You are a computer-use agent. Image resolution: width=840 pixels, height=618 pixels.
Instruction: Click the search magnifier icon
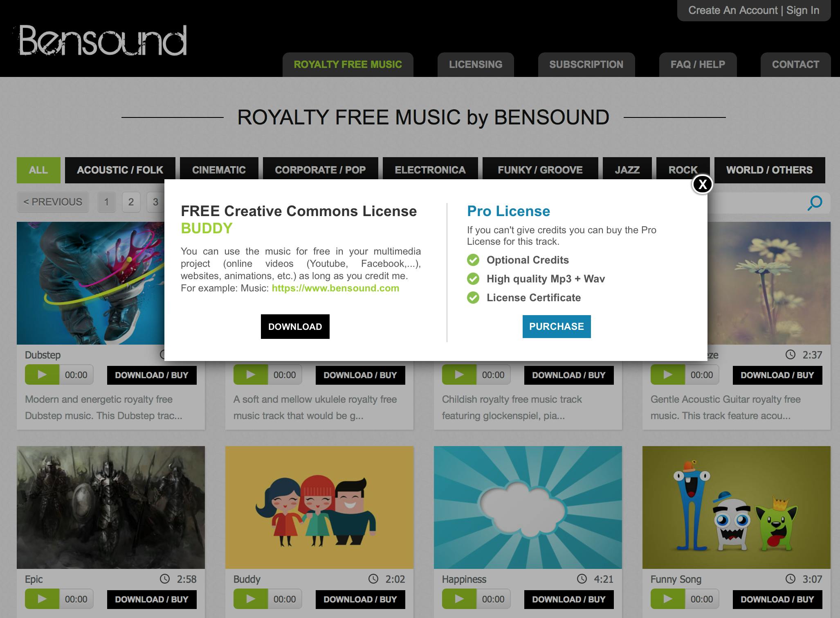[815, 203]
